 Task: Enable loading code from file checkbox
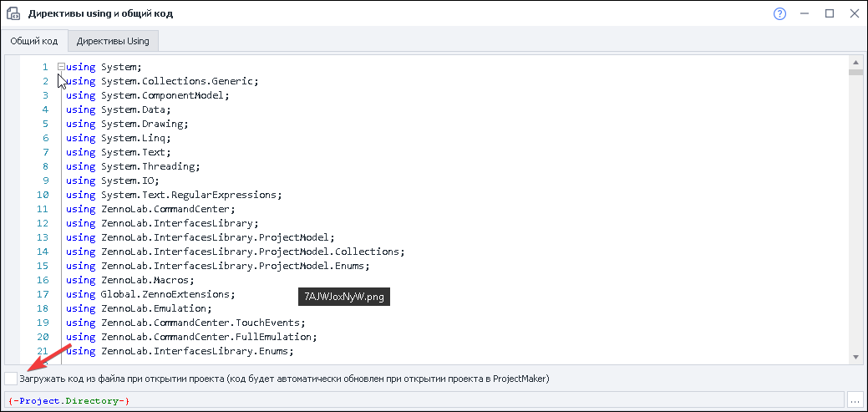pos(10,379)
